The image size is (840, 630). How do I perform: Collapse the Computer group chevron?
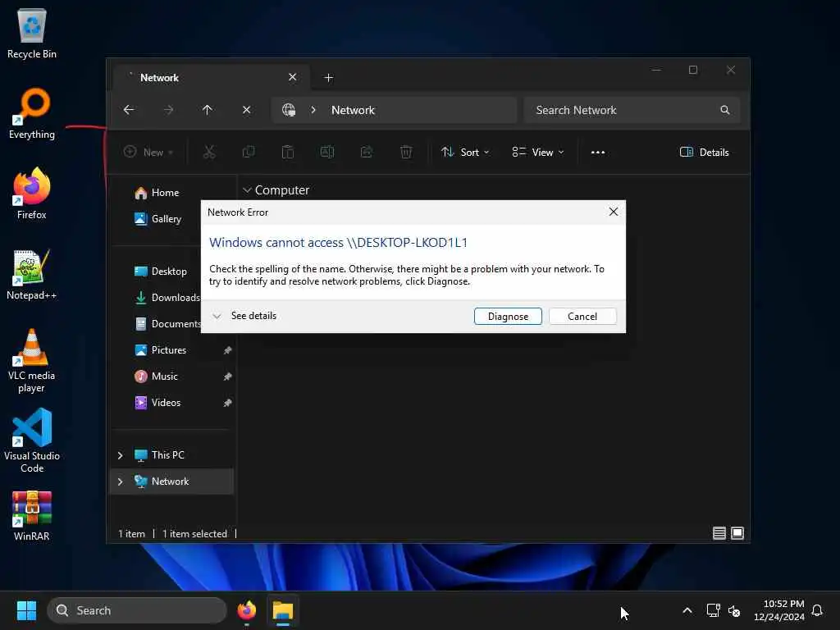pos(247,190)
